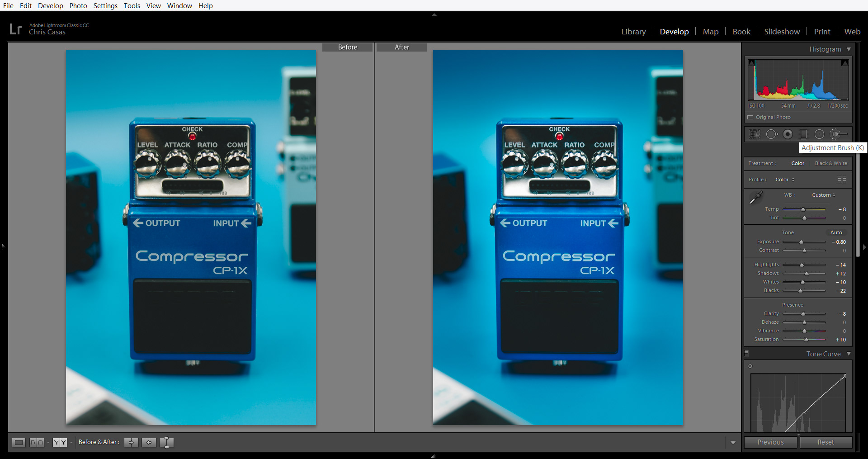
Task: Swap Before and After settings
Action: point(166,442)
